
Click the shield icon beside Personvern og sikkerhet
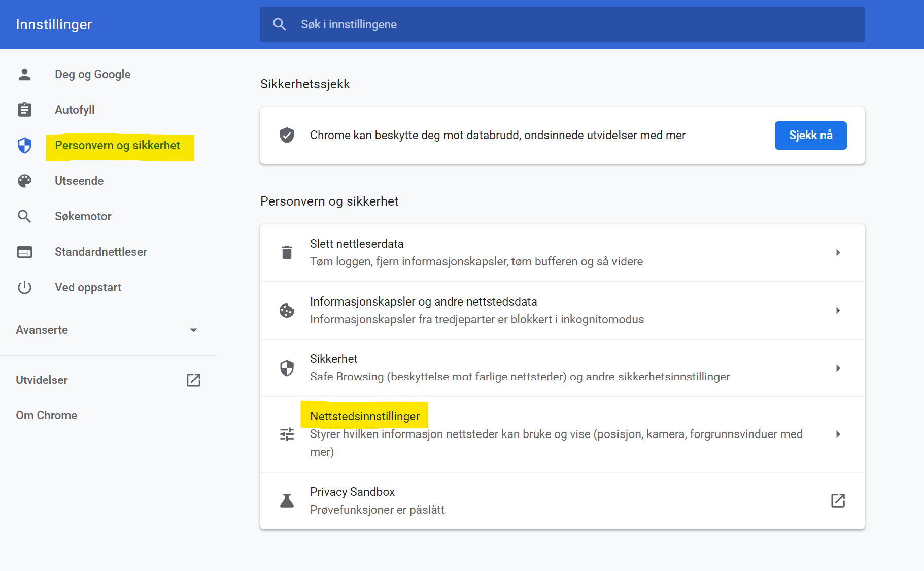click(24, 145)
